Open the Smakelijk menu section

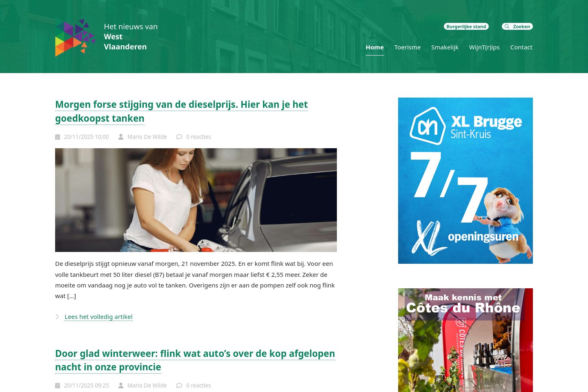[445, 47]
